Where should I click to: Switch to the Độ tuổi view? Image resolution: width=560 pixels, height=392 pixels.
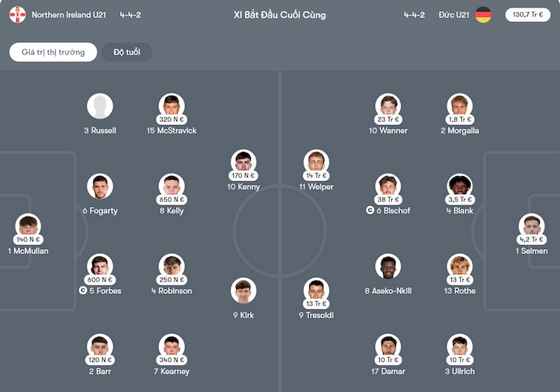(x=127, y=52)
